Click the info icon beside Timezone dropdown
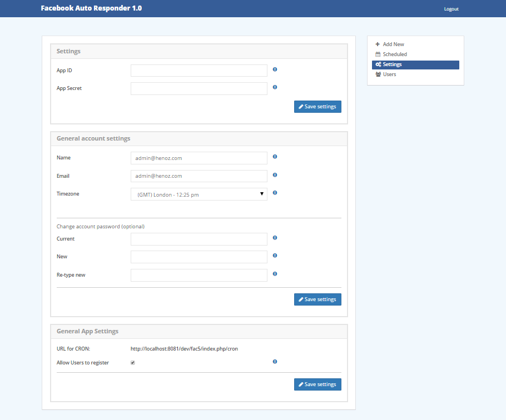Viewport: 506px width, 420px height. coord(275,193)
